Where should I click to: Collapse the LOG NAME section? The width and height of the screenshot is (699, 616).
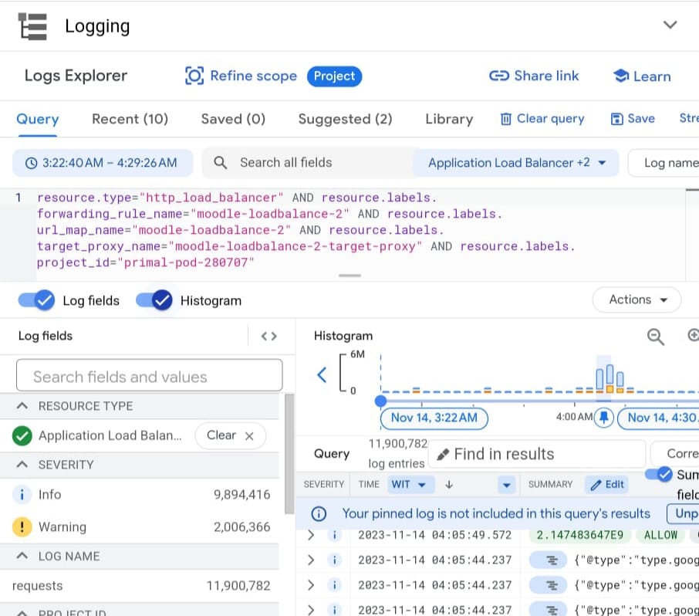point(22,557)
